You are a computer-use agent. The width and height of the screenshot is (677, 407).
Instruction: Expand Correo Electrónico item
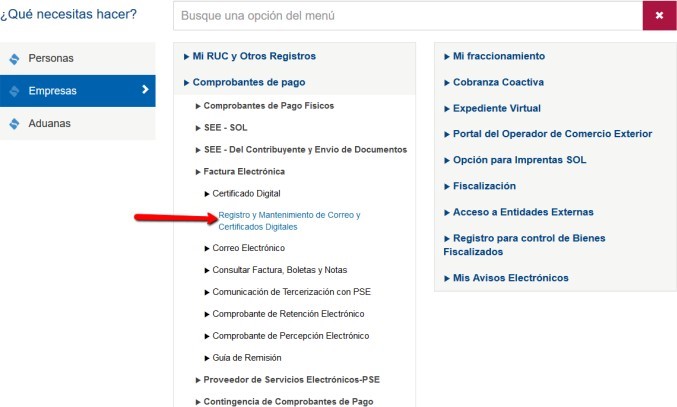(x=244, y=248)
